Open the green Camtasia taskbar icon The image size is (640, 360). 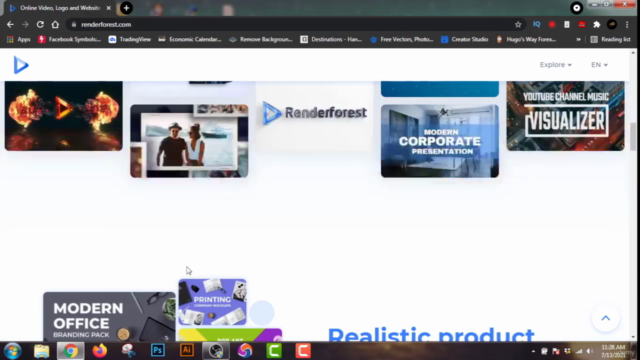[274, 351]
